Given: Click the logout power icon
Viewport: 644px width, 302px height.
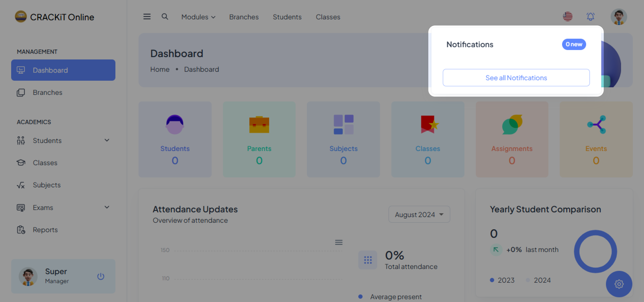Looking at the screenshot, I should click(x=101, y=276).
